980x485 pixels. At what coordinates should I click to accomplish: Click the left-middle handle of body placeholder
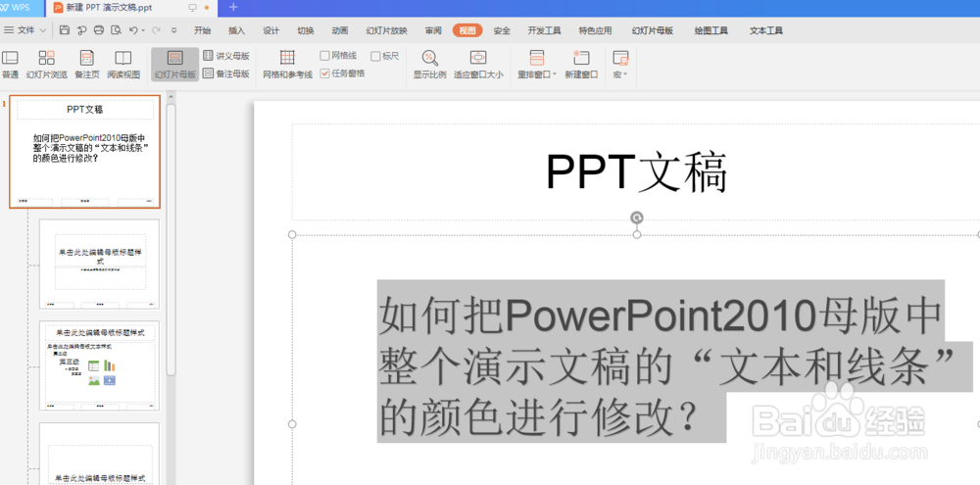[x=292, y=424]
